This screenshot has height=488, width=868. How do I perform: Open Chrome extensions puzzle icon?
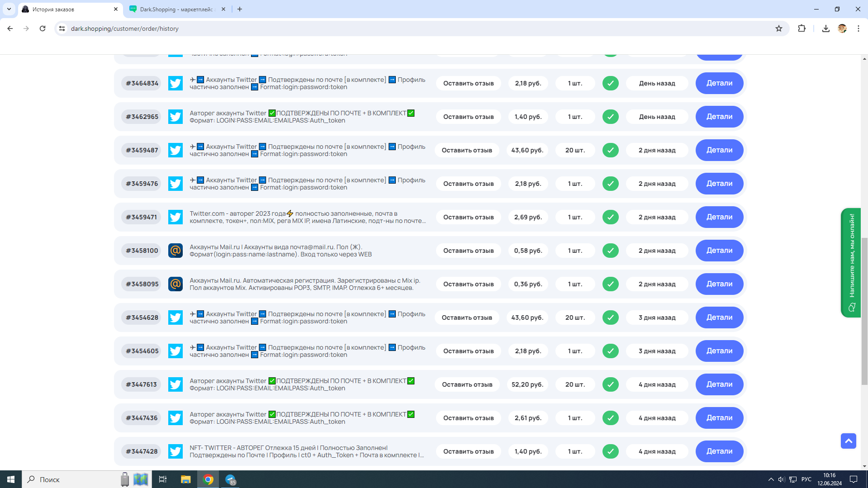pyautogui.click(x=802, y=28)
